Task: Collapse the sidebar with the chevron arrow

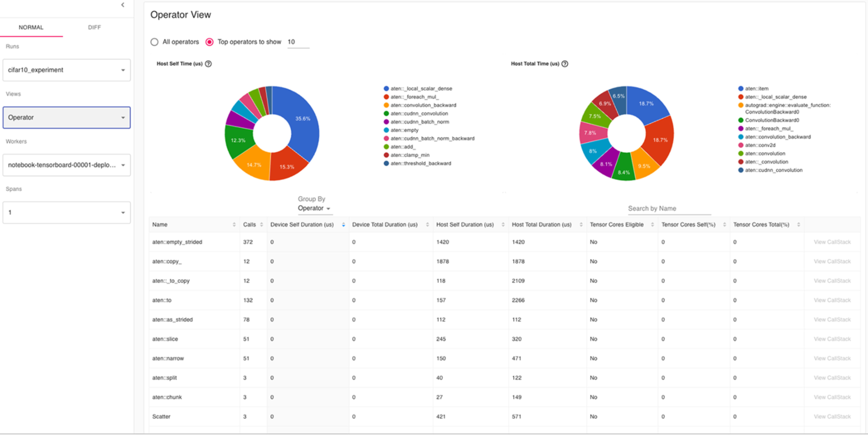Action: 123,5
